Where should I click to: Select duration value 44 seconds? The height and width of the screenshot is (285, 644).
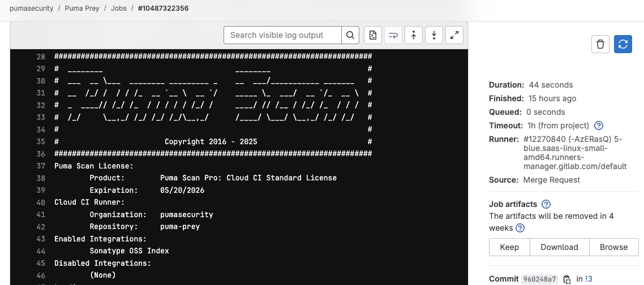tap(551, 85)
